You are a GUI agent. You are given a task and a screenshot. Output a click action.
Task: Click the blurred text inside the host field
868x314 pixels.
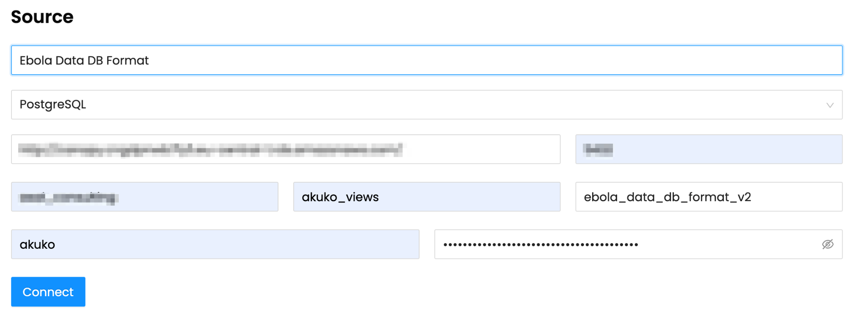(x=210, y=149)
